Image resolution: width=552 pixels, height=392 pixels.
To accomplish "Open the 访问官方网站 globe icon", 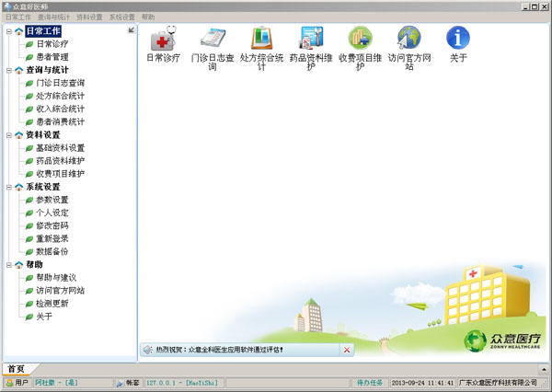I will (409, 38).
